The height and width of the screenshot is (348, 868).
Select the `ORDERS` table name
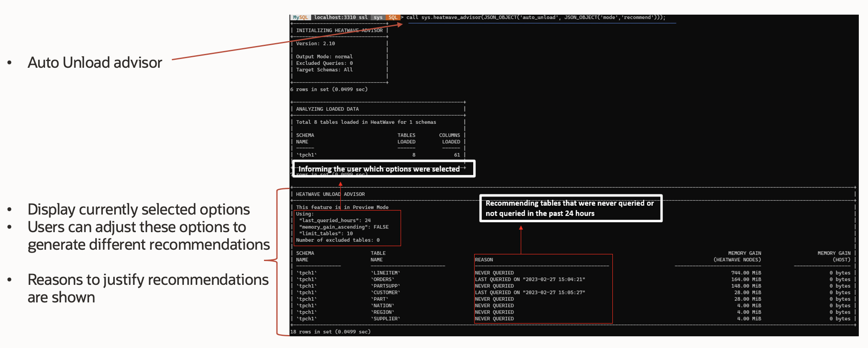(382, 279)
